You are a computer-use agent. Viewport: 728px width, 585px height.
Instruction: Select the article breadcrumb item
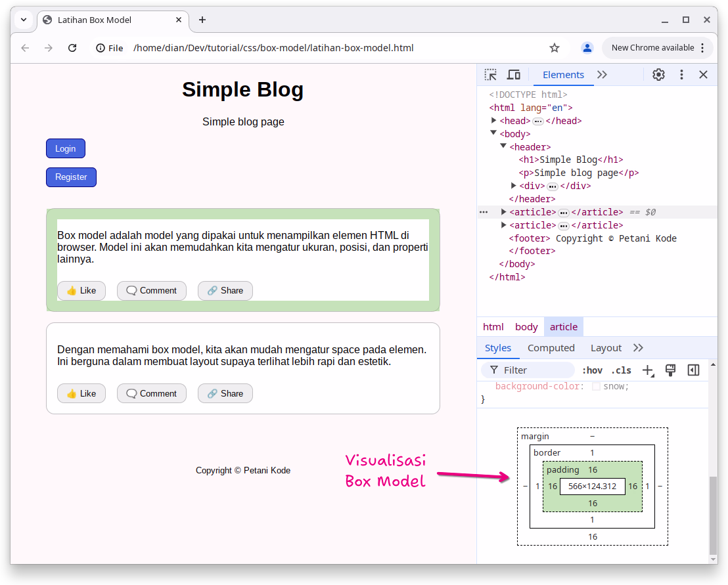click(564, 326)
